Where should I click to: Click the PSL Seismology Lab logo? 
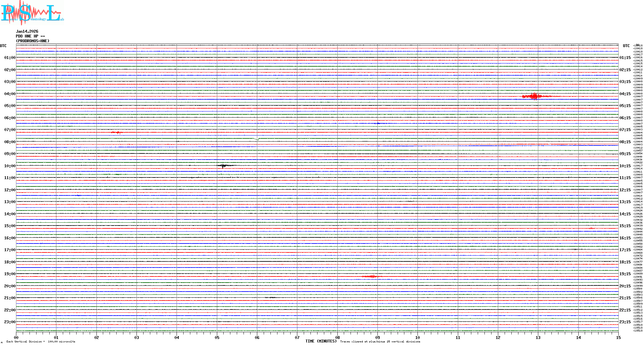coord(32,13)
